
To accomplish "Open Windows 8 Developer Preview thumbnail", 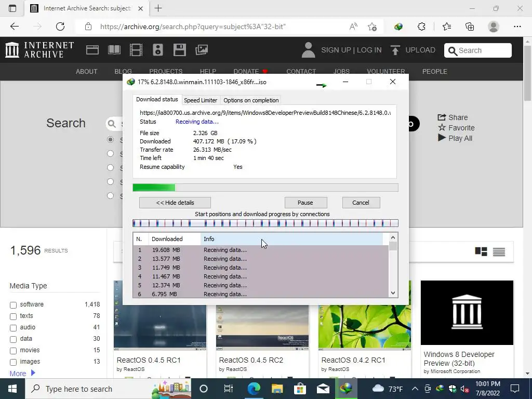I will pyautogui.click(x=467, y=312).
